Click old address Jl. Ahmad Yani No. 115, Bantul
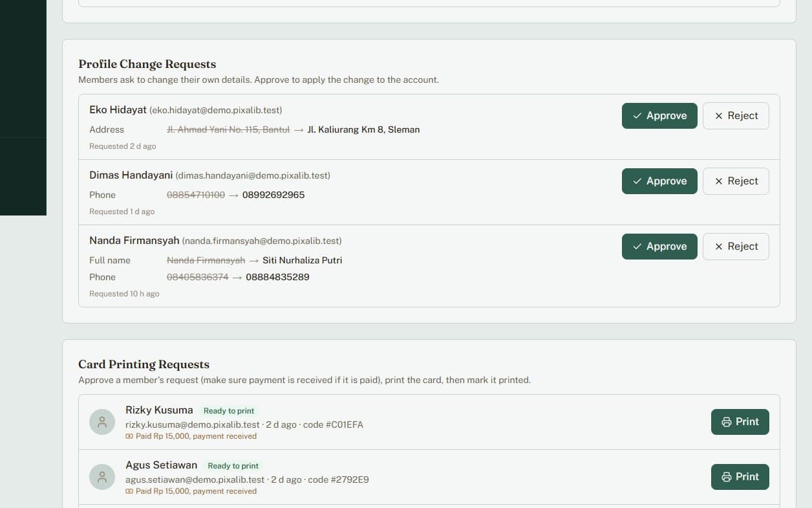This screenshot has width=812, height=508. [228, 129]
